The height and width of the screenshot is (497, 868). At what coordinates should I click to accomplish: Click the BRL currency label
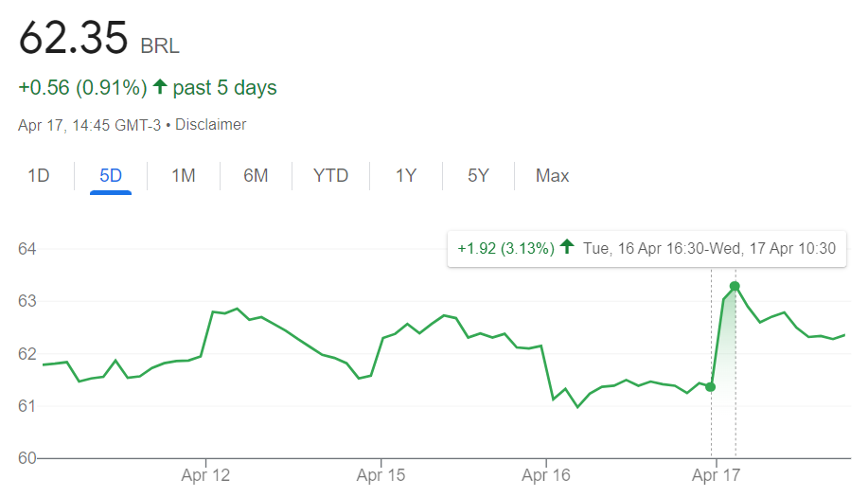click(160, 46)
